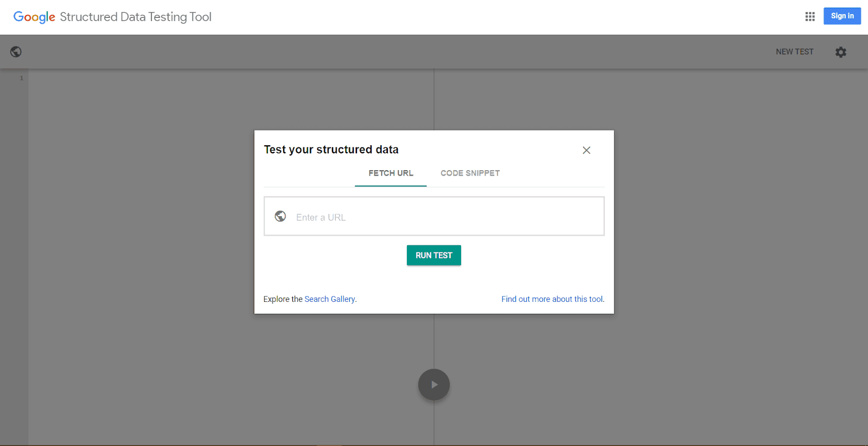Click the blue Sign in button
Screen dimensions: 868x446
click(842, 16)
